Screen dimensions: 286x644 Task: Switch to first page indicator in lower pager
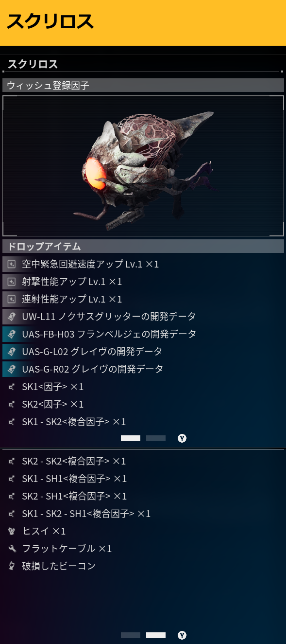click(131, 635)
